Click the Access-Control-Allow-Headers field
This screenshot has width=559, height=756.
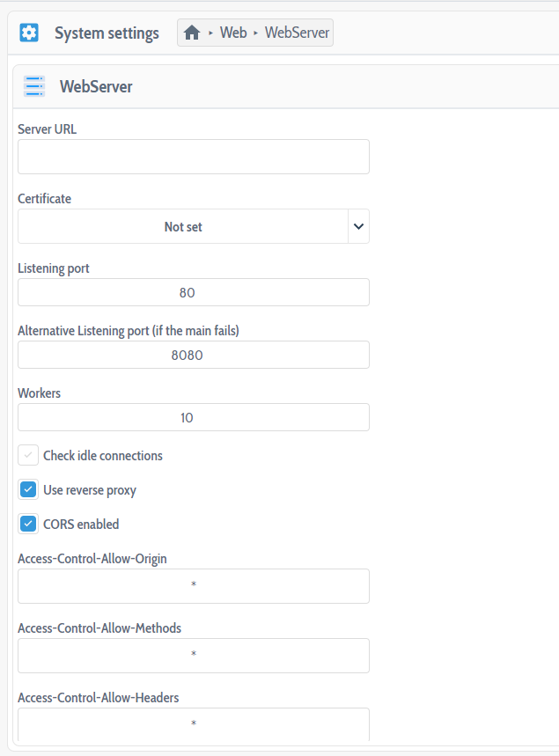click(193, 723)
